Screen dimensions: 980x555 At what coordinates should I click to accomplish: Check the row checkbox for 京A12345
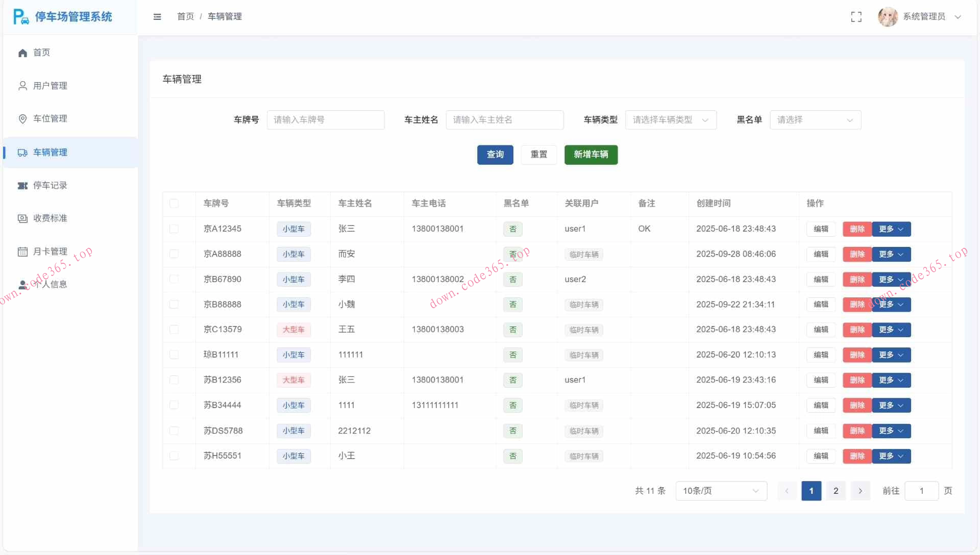(x=174, y=229)
